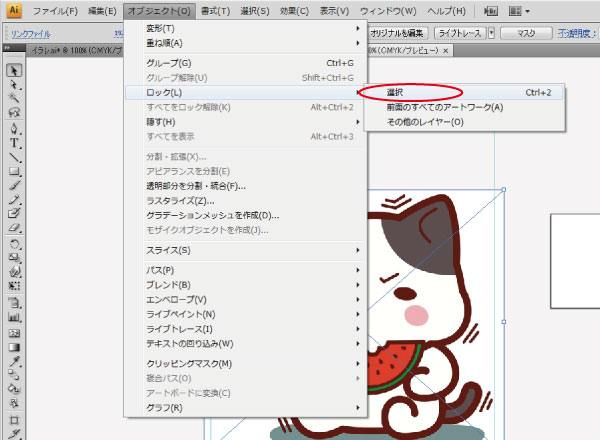The image size is (600, 440).
Task: Expand the スライス(S) submenu
Action: point(246,250)
